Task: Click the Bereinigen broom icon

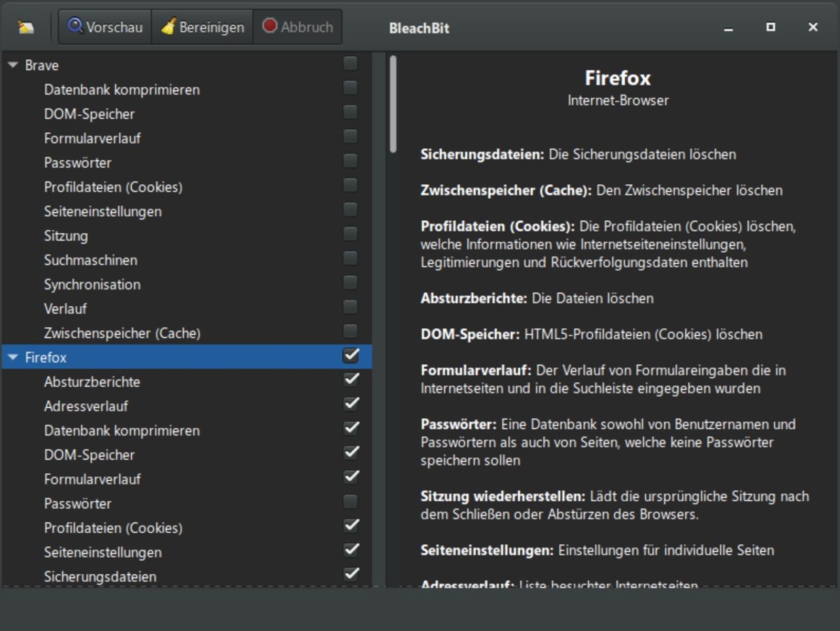Action: tap(169, 26)
